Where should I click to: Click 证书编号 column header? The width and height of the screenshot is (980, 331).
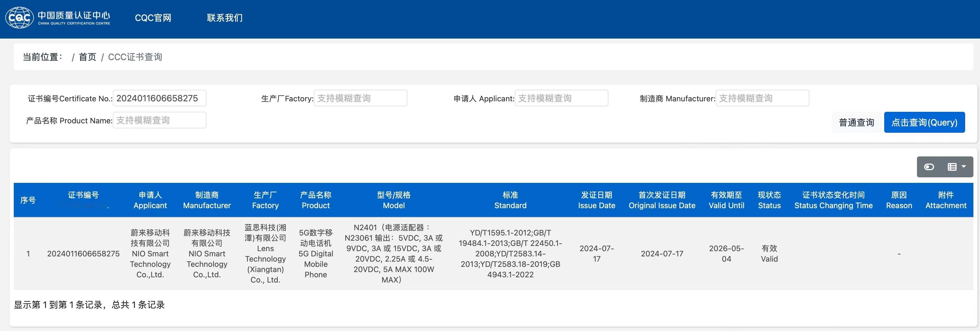tap(83, 200)
